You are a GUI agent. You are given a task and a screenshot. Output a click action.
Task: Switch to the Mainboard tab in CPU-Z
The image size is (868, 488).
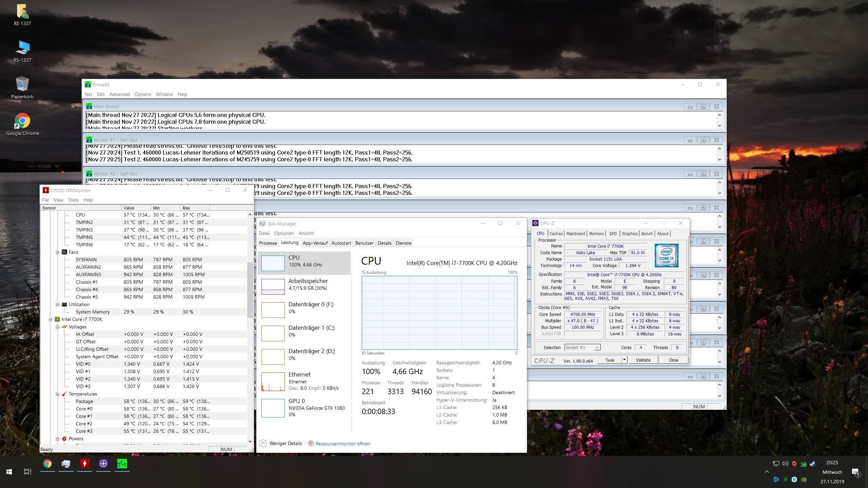(x=575, y=233)
